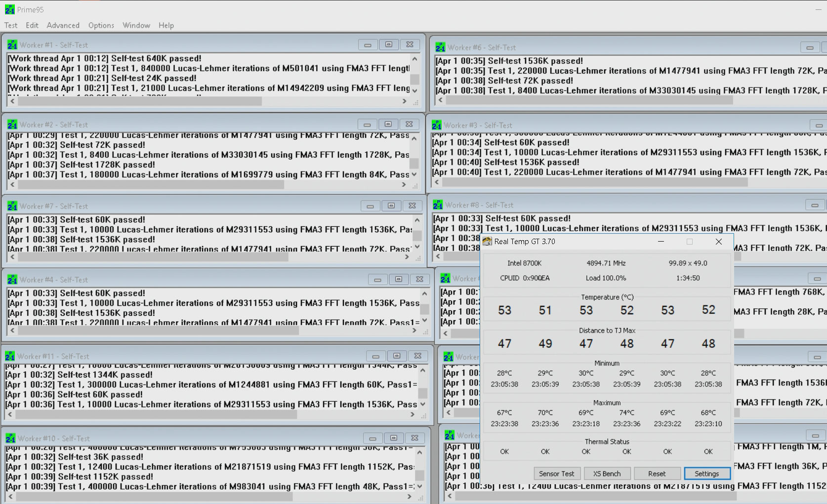Screen dimensions: 827x504
Task: Maximize the Worker #10 window
Action: 394,438
